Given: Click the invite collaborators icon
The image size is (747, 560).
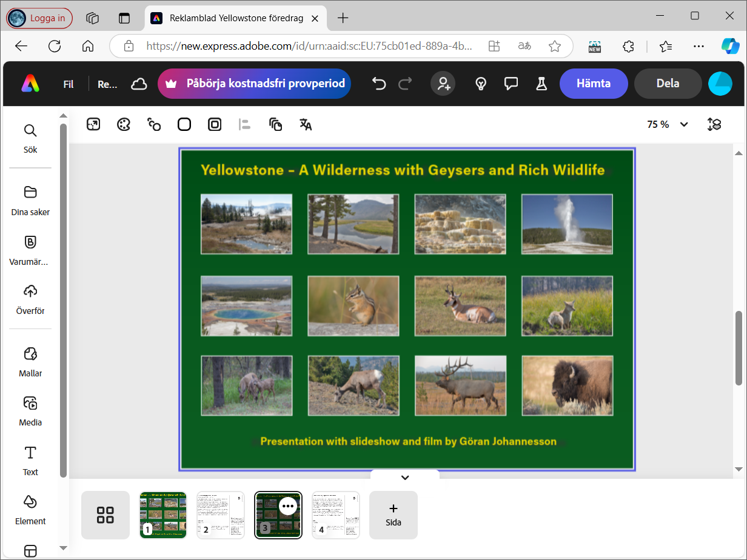Looking at the screenshot, I should click(x=443, y=84).
